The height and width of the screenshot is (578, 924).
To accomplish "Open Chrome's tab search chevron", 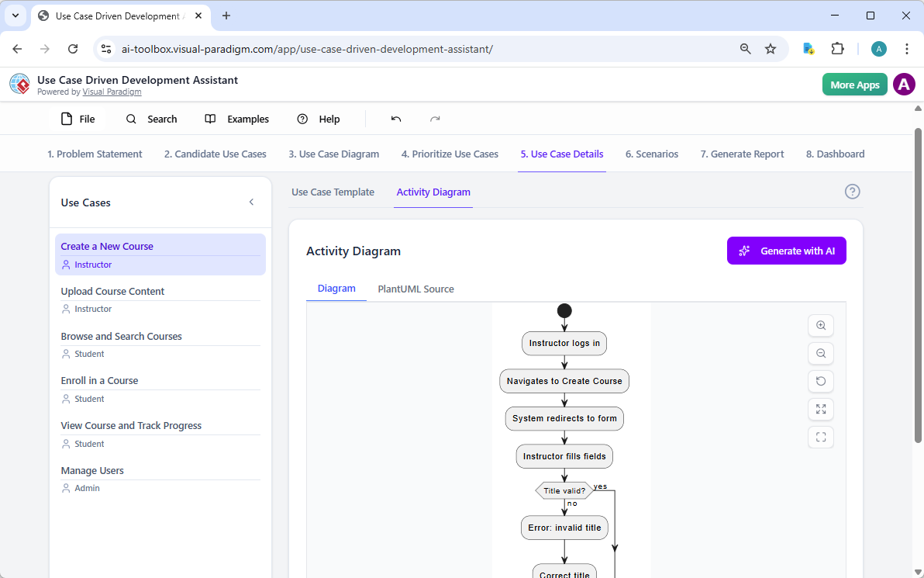I will point(16,16).
